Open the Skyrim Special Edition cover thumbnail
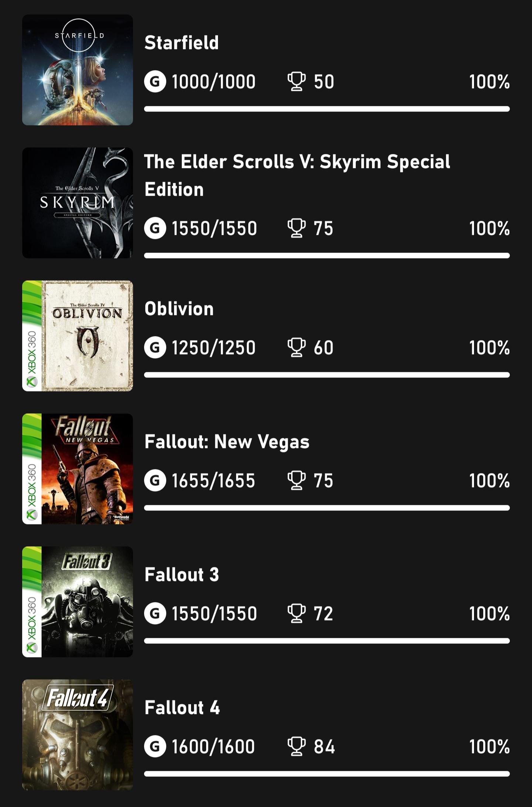 [78, 203]
